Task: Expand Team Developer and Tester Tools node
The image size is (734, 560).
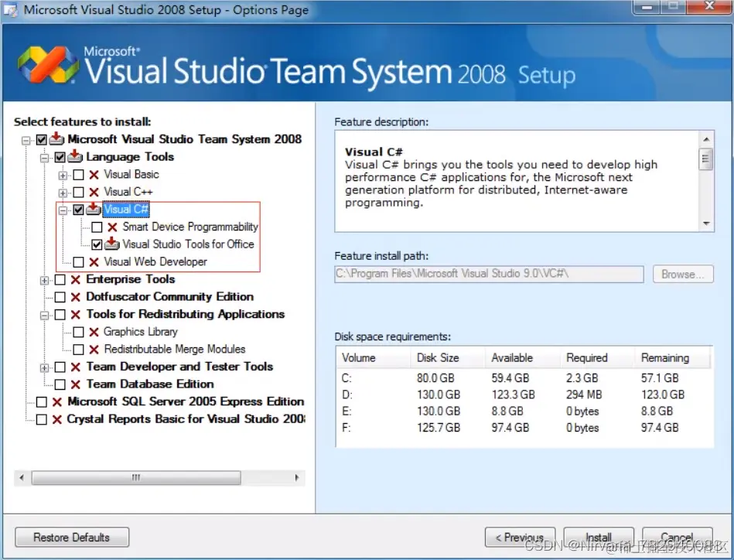Action: tap(44, 367)
